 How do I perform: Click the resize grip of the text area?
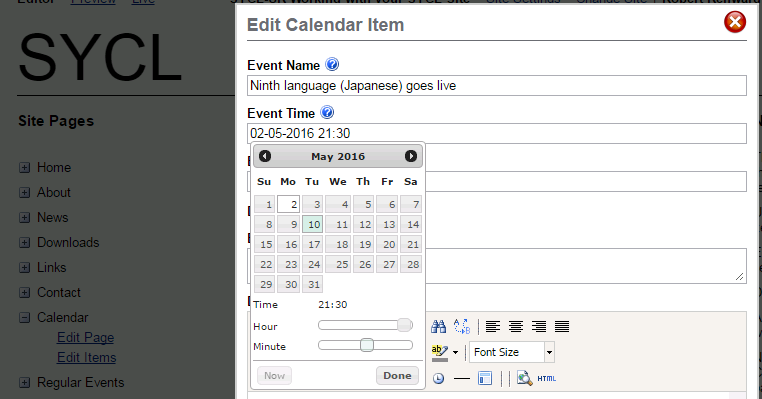(740, 277)
